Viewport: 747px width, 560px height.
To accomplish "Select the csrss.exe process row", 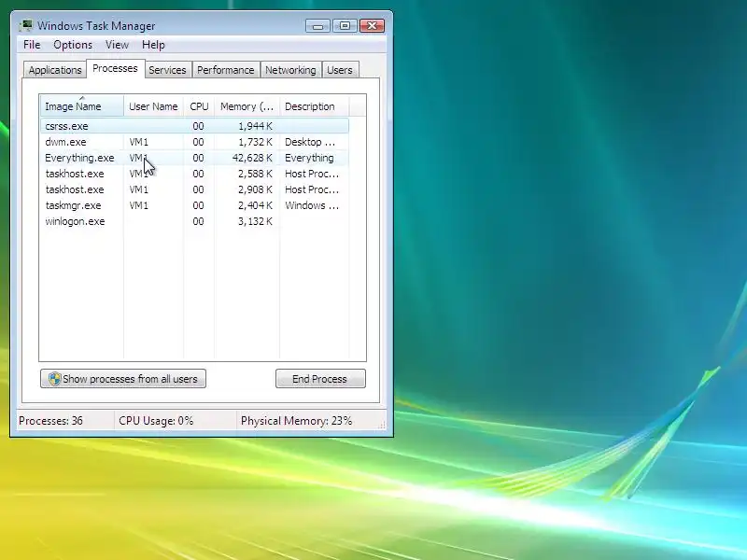I will tap(194, 126).
